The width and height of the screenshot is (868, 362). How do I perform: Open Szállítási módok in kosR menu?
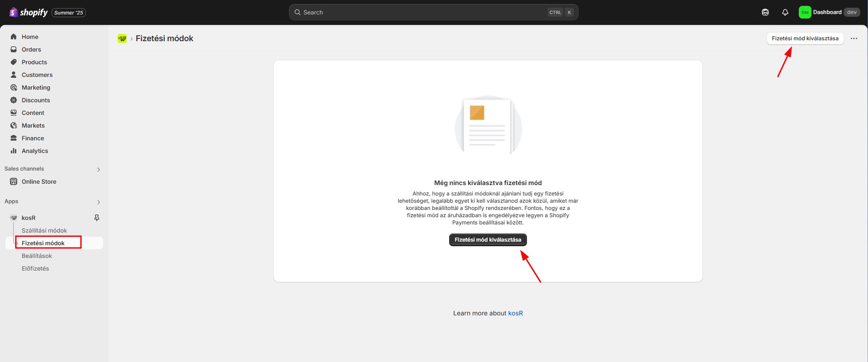(44, 230)
